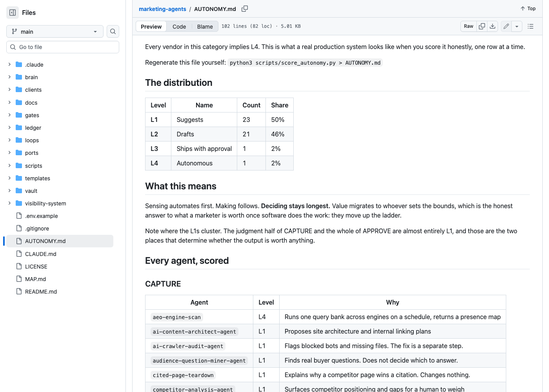Open the marketing-agents repository link
This screenshot has width=549, height=392.
(x=162, y=9)
